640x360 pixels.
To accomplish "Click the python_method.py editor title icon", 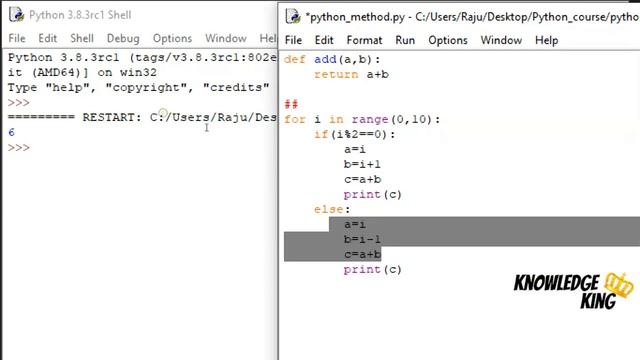I will tap(293, 16).
